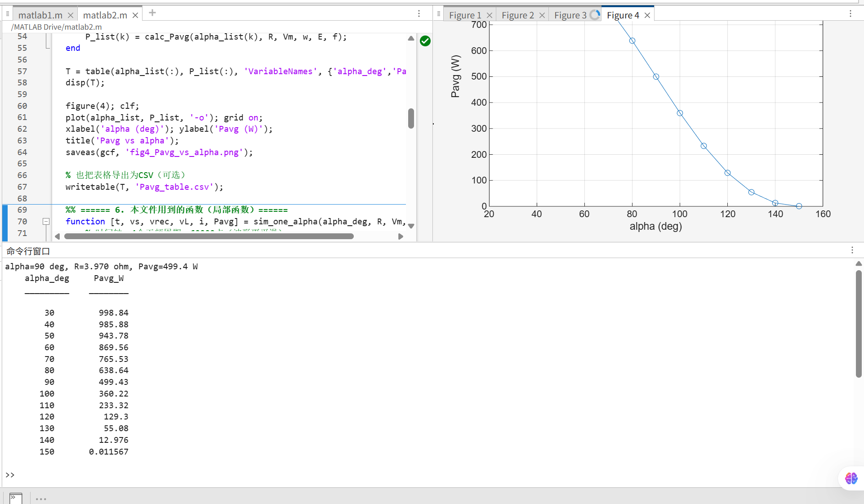Click status bar ellipsis more options

(41, 499)
